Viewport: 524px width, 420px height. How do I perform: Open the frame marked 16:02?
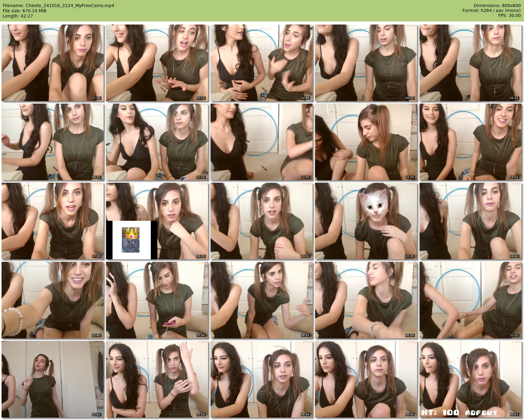(471, 142)
